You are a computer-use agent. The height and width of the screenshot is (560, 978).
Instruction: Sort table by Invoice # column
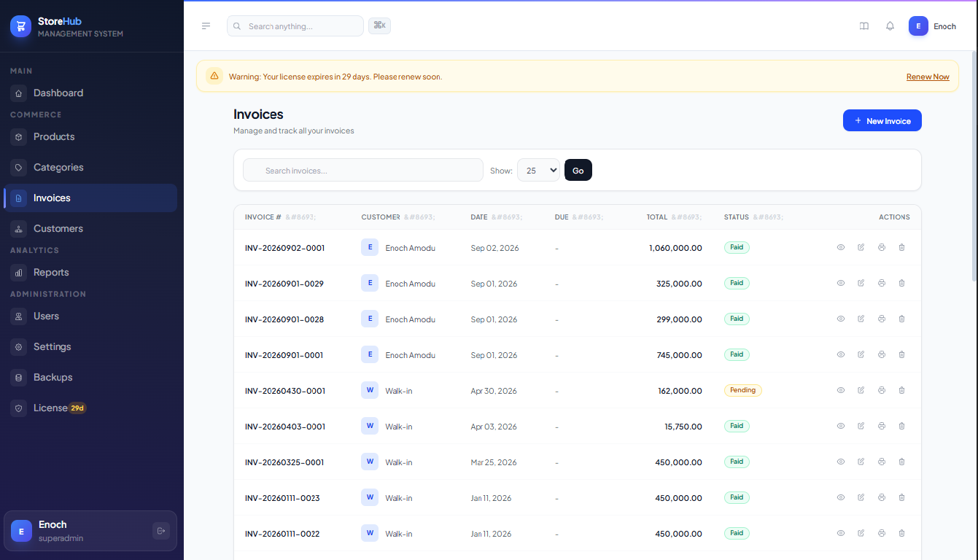(280, 217)
